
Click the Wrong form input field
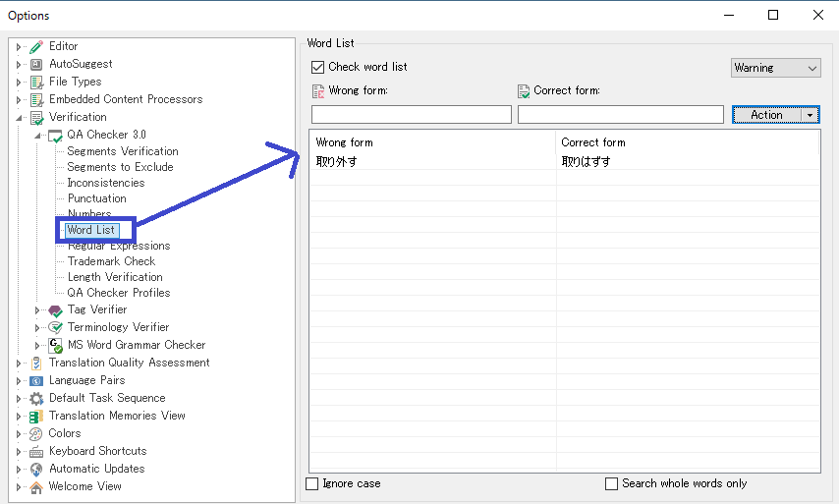click(x=411, y=115)
